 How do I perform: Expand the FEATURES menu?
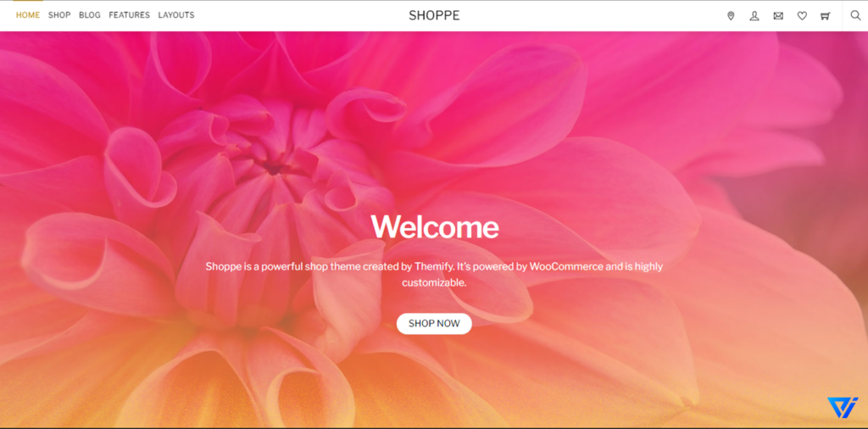tap(129, 15)
